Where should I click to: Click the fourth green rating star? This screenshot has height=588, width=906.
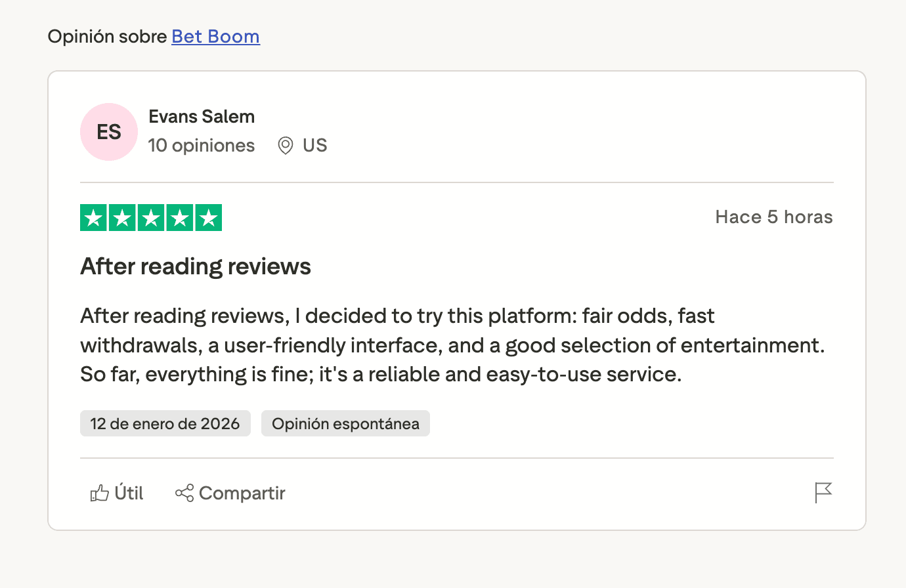(x=180, y=218)
